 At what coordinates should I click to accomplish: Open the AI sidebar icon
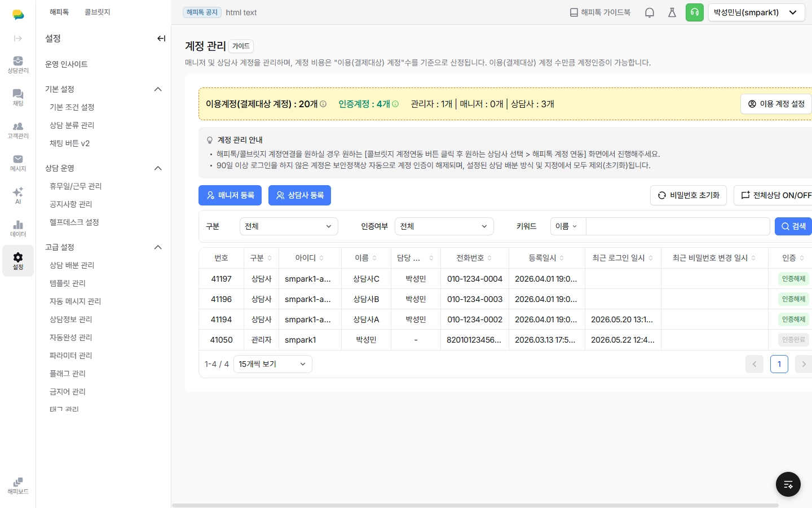[18, 195]
